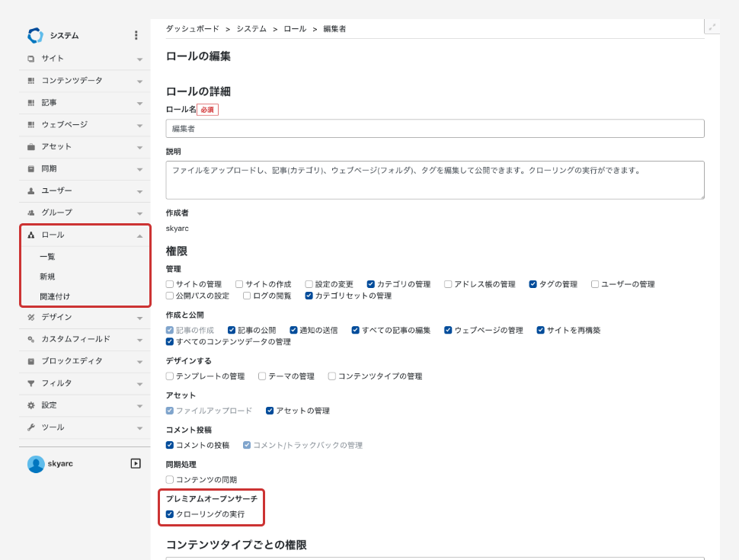Click the expand icon at top right
This screenshot has width=739, height=560.
tap(712, 27)
